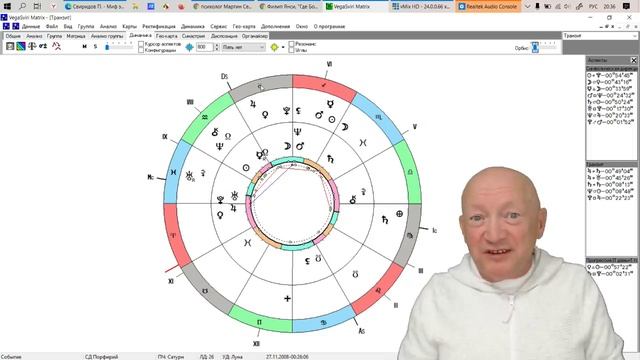The height and width of the screenshot is (360, 640).
Task: Click the Mars-to-ascendant toolbar icon
Action: pyautogui.click(x=43, y=47)
